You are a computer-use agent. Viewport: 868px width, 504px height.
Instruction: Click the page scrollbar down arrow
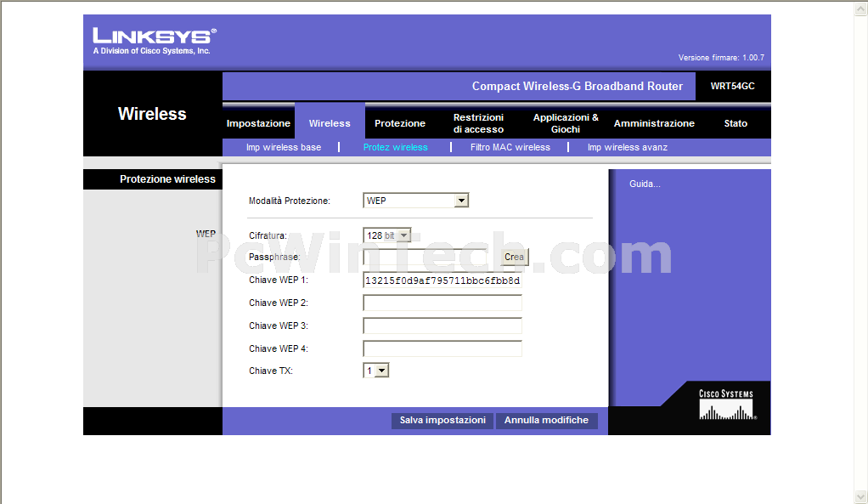[x=861, y=496]
